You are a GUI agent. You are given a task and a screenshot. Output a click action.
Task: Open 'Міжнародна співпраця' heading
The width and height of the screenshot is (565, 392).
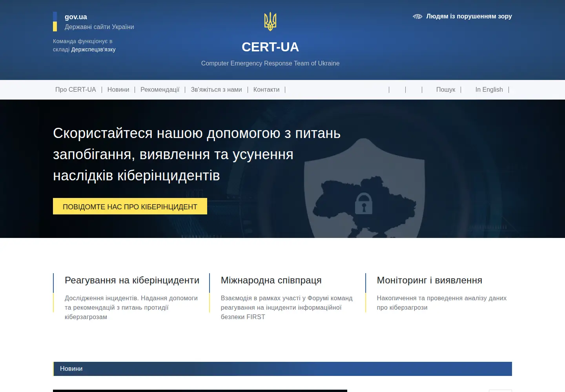[271, 280]
